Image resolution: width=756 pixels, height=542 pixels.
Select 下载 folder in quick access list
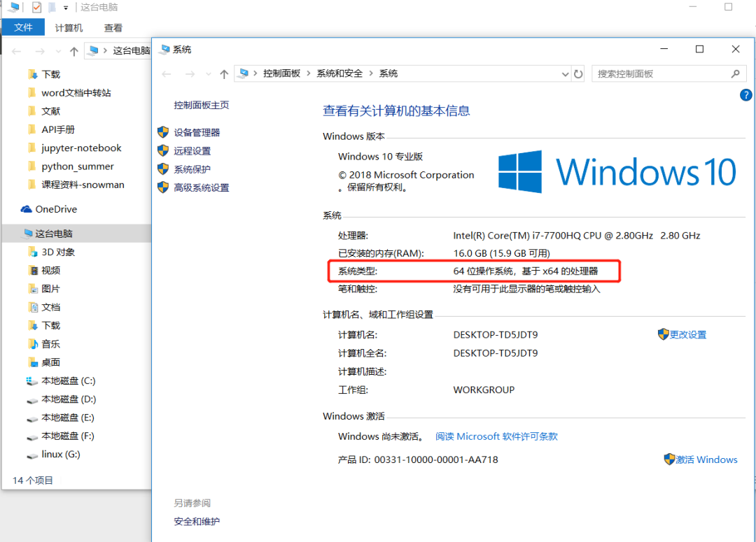[50, 74]
